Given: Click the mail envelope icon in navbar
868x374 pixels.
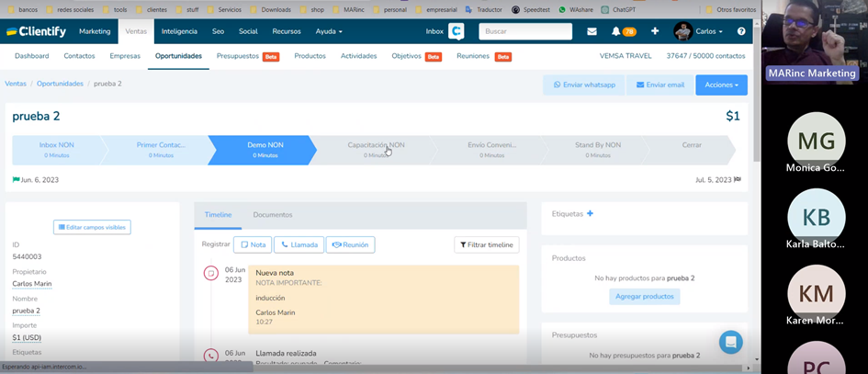Looking at the screenshot, I should tap(592, 31).
